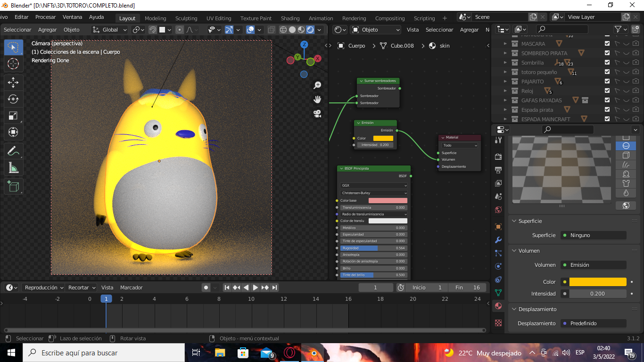644x362 pixels.
Task: Open the Modifiers wrench properties tab
Action: point(498,240)
